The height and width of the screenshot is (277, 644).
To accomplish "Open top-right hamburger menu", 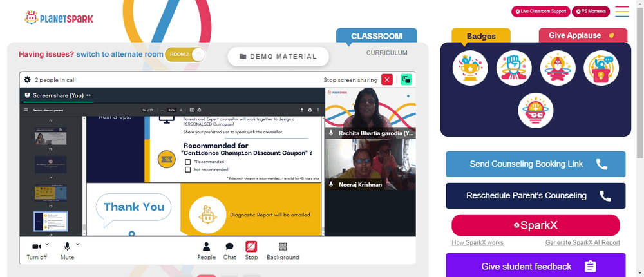I will point(622,12).
